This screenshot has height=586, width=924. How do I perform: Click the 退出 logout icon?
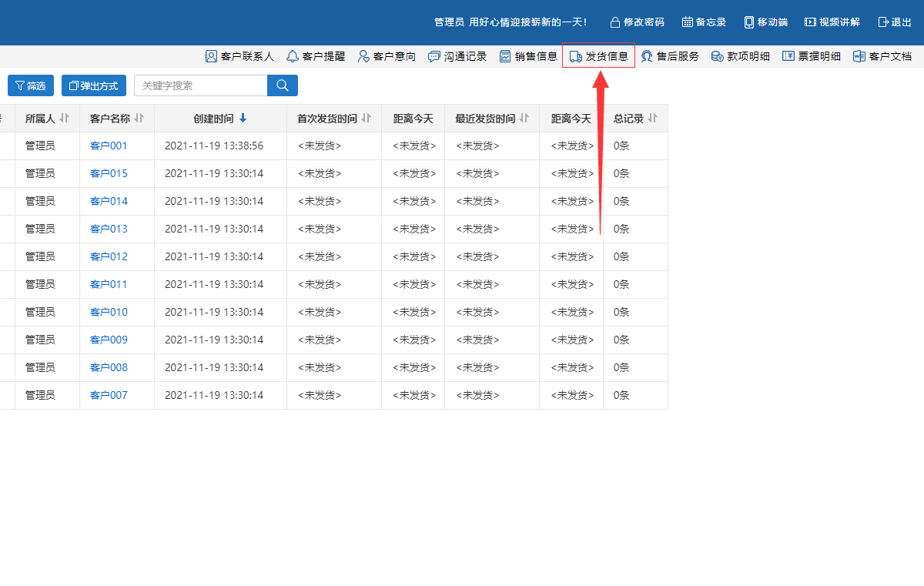point(883,22)
